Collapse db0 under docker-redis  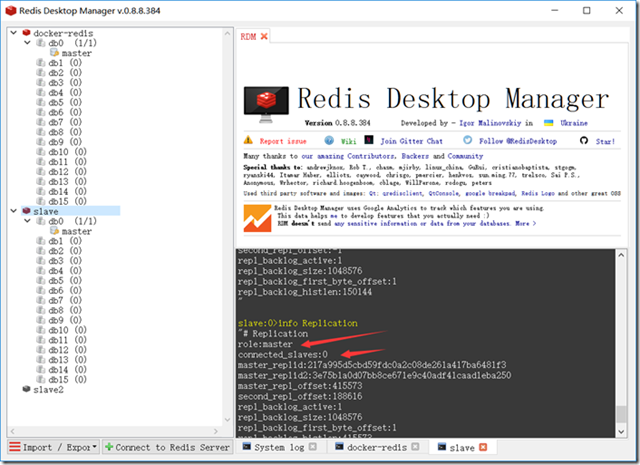(27, 42)
